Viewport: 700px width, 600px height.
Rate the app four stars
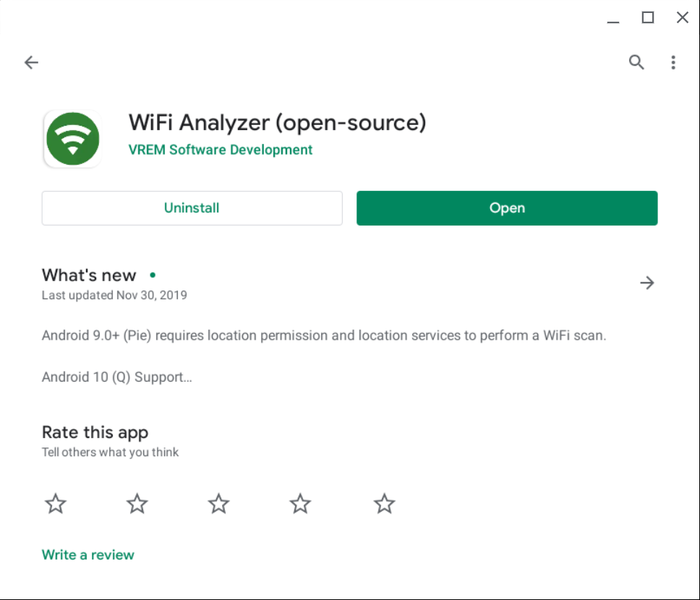[x=300, y=504]
